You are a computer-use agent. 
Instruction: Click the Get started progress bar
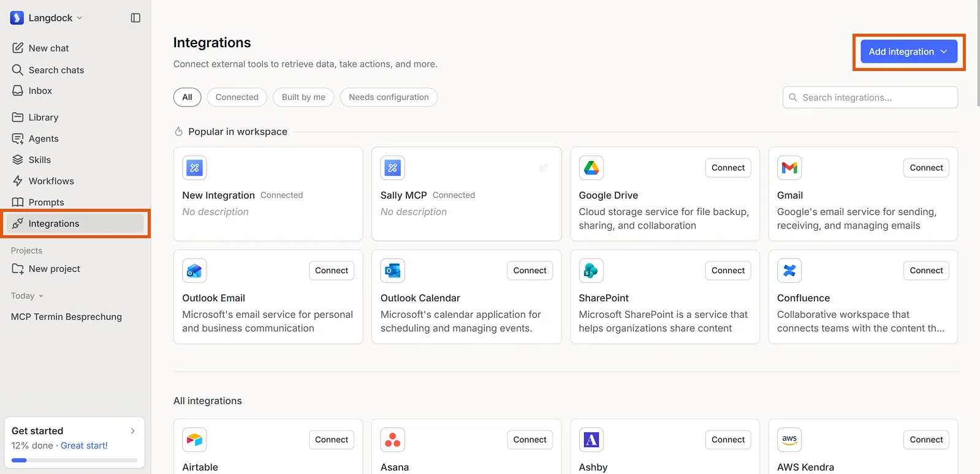[74, 460]
